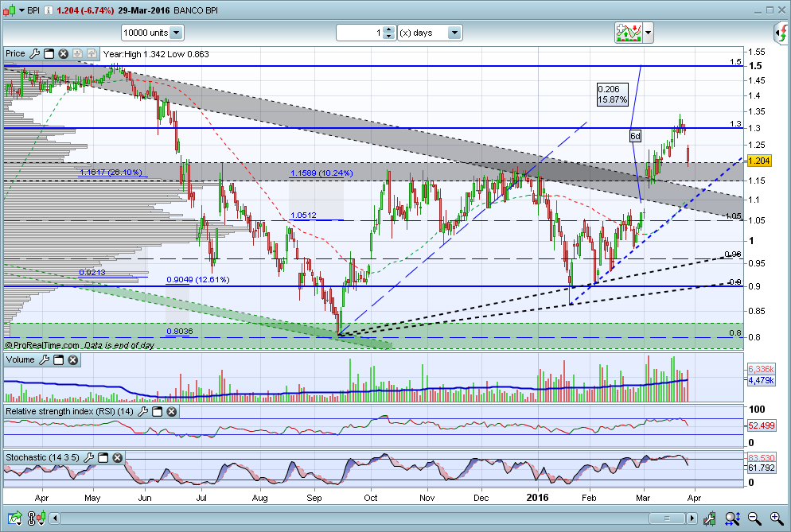Click the Relative strength index (RSI) label

coord(69,411)
